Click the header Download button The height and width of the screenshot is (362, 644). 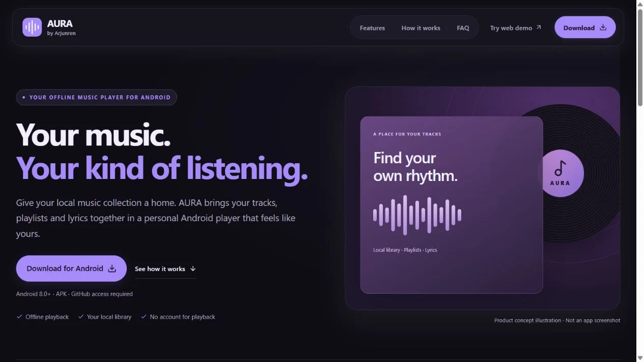(x=585, y=27)
